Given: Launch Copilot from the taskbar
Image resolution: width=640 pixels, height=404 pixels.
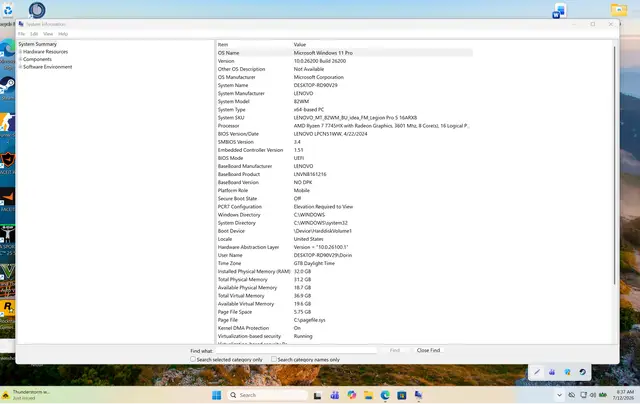Looking at the screenshot, I should (351, 395).
